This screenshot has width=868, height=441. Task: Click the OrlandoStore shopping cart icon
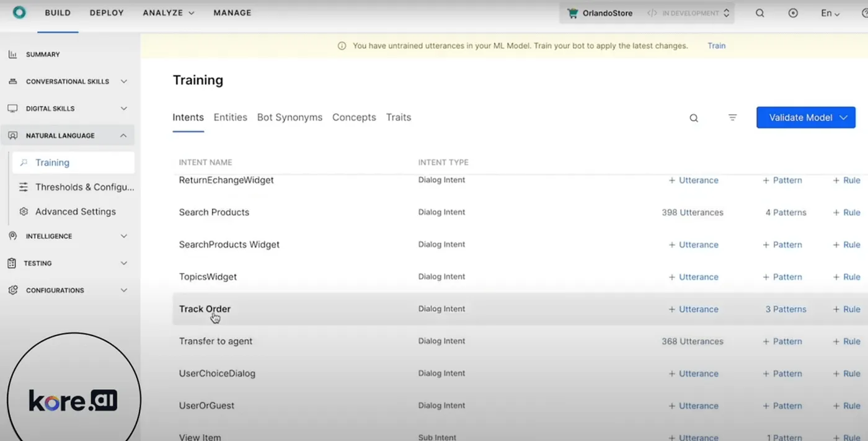point(572,13)
